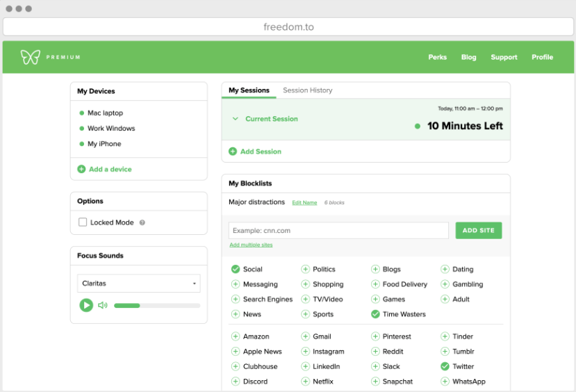
Task: Uncheck Twitter from the blocklist
Action: coord(445,366)
